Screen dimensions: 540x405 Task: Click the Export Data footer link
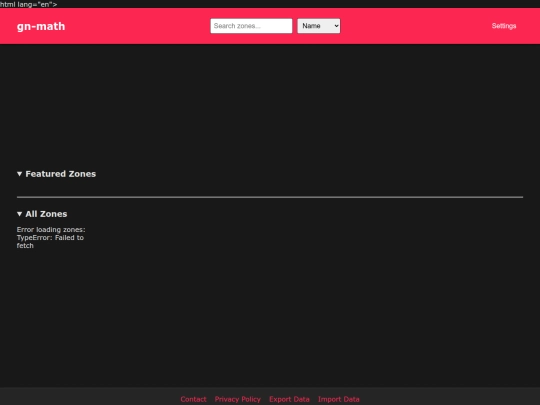coord(289,399)
